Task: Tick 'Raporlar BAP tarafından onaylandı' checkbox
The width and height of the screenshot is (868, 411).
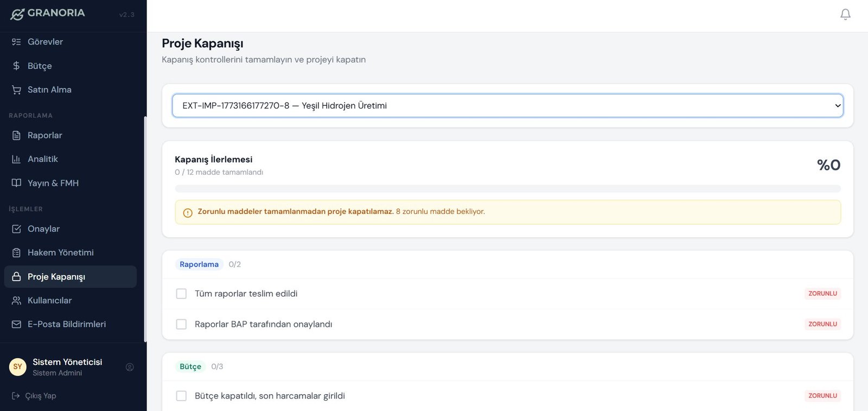Action: [x=181, y=324]
